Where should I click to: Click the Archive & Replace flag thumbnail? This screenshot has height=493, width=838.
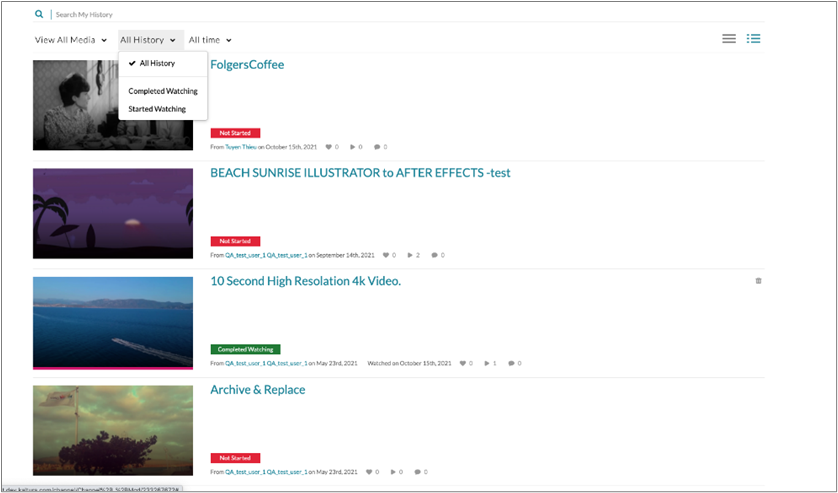pyautogui.click(x=113, y=430)
